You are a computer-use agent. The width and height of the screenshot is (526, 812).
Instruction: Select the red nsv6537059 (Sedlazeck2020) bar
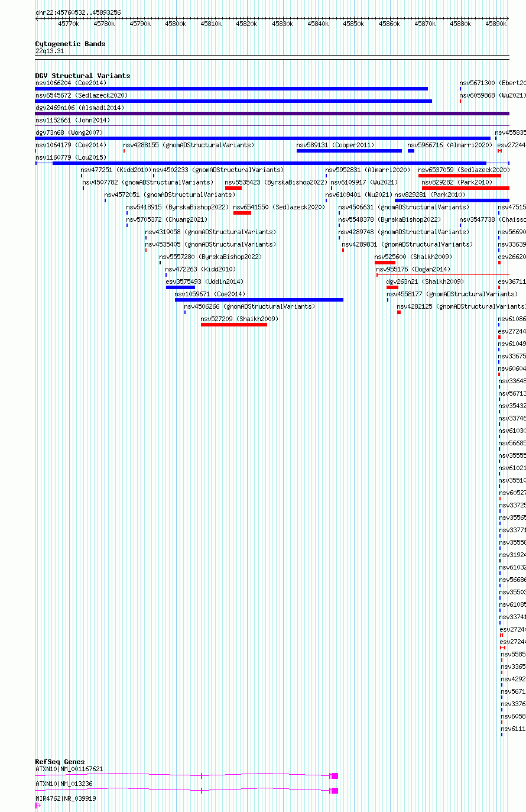click(x=460, y=176)
